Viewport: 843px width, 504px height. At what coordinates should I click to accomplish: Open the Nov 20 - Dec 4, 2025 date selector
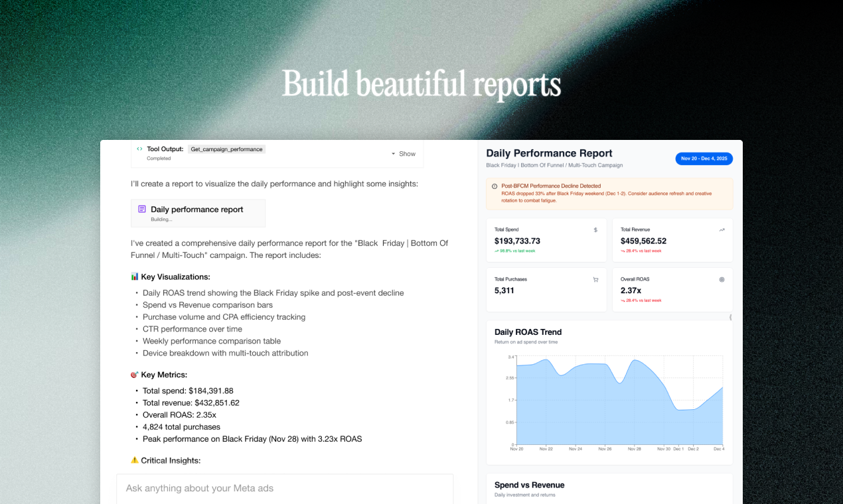(x=704, y=158)
